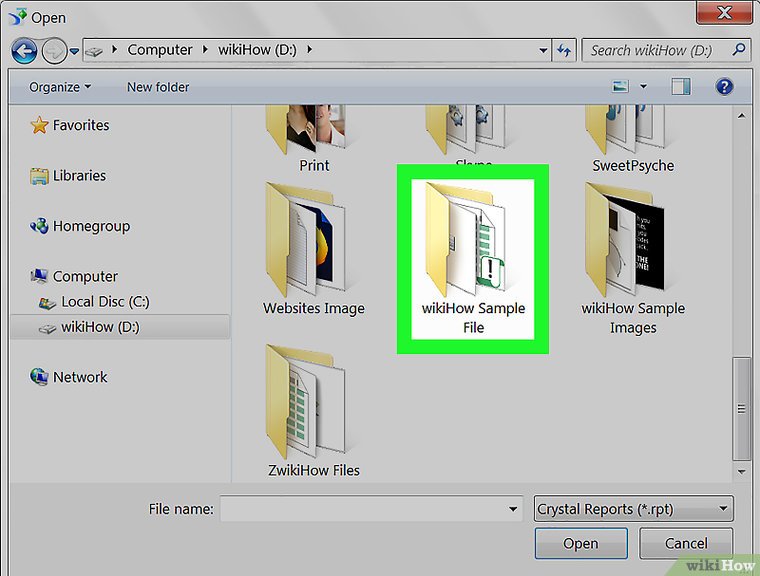Open the view options dropdown arrow
Image resolution: width=760 pixels, height=576 pixels.
click(643, 87)
